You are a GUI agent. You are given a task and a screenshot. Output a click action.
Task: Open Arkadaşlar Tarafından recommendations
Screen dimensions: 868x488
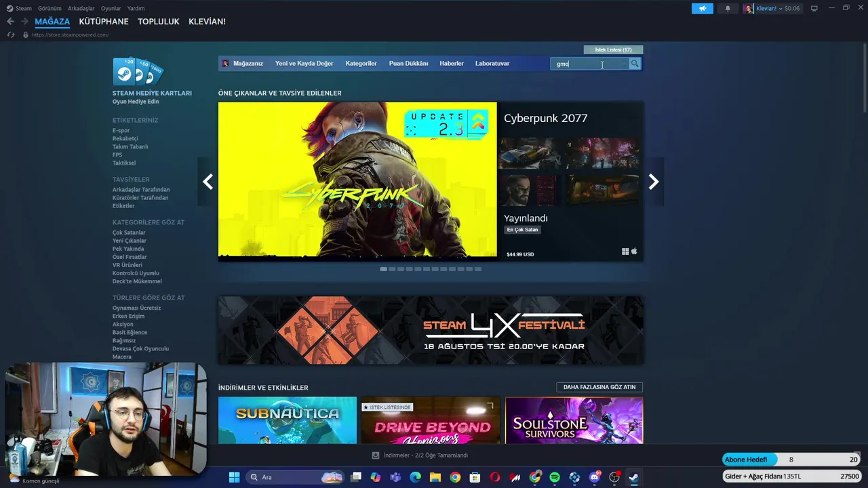point(141,190)
